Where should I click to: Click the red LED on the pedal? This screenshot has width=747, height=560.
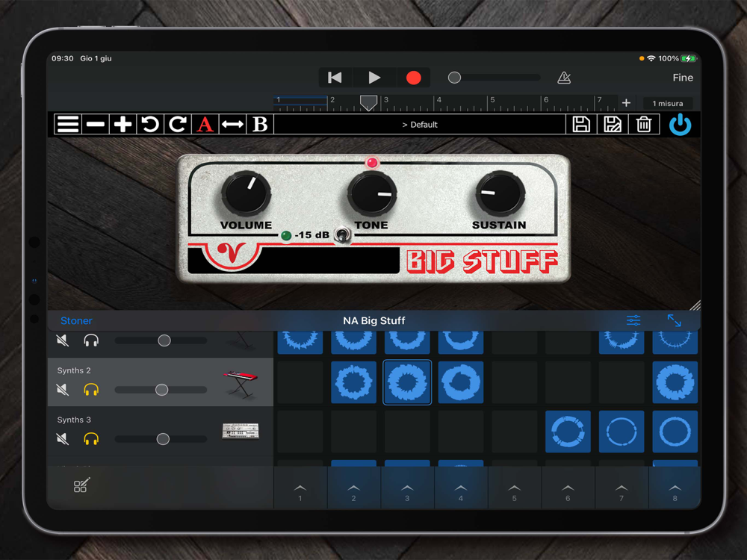coord(371,163)
